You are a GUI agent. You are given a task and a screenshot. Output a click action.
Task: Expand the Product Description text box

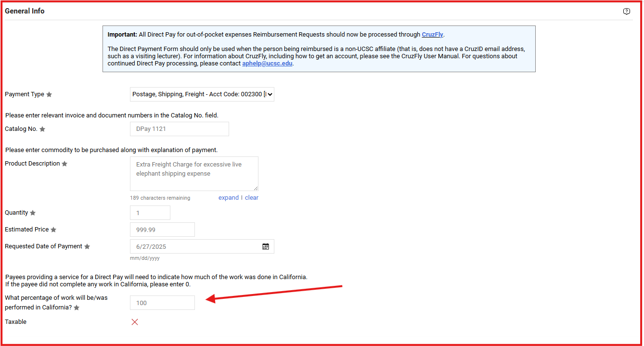pyautogui.click(x=228, y=198)
